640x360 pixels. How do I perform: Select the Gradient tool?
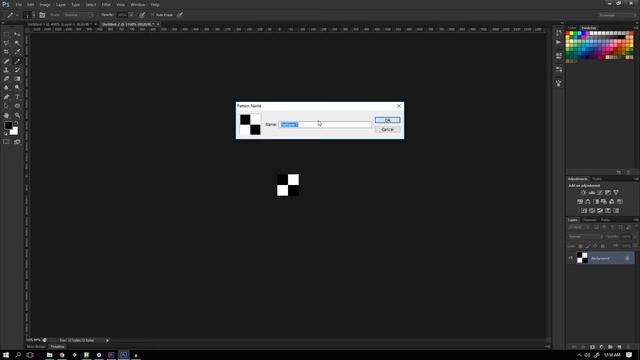coord(17,78)
